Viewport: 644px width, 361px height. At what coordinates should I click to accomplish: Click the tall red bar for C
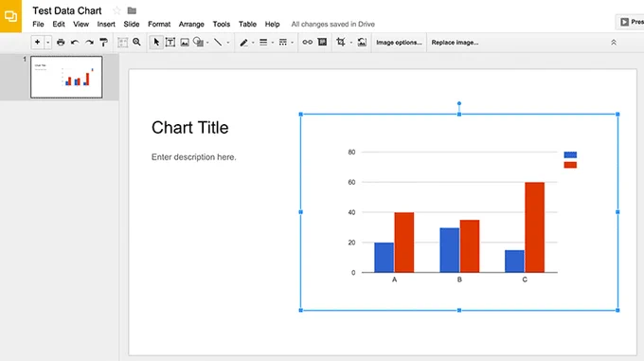click(534, 227)
